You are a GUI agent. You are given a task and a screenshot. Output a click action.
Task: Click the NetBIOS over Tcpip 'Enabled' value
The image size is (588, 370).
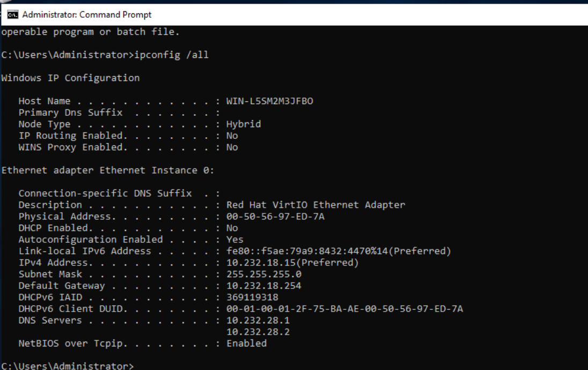[x=246, y=343]
